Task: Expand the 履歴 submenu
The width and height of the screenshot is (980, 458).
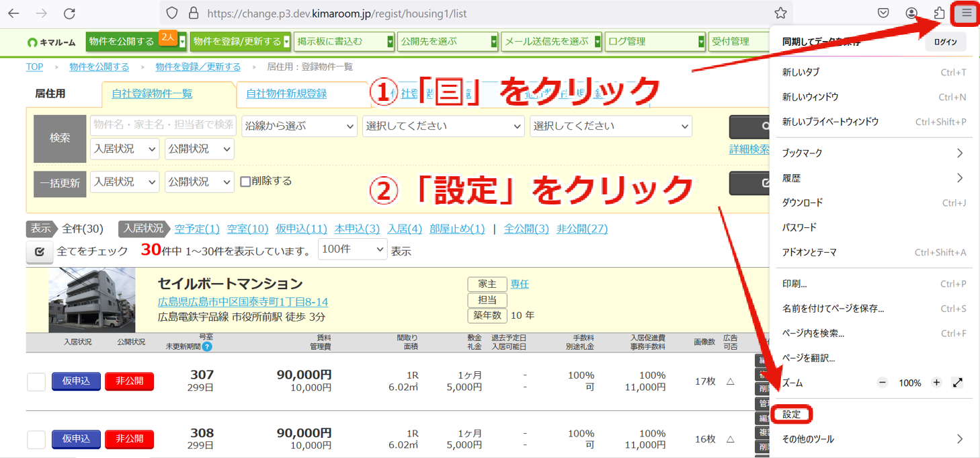Action: [x=874, y=178]
